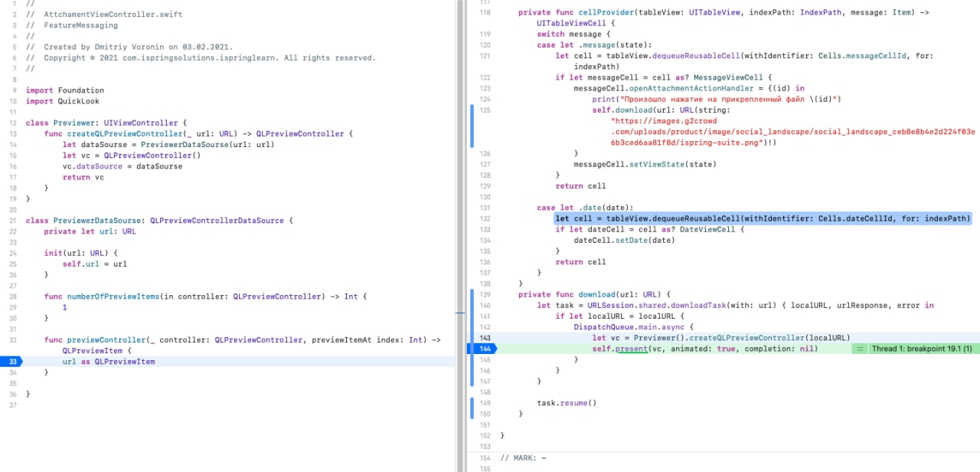Toggle the breakpoint on line 33
Viewport: 980px width, 472px height.
[x=12, y=362]
